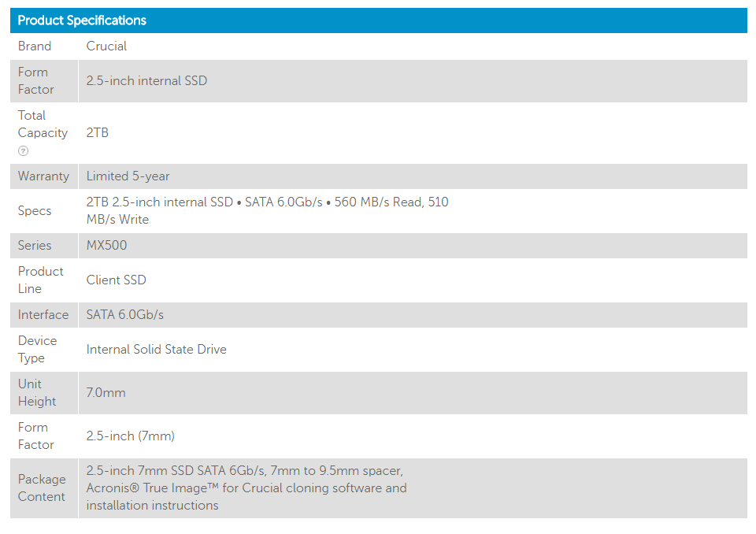Select the 'Crucial' brand value
This screenshot has height=534, width=756.
pos(106,46)
